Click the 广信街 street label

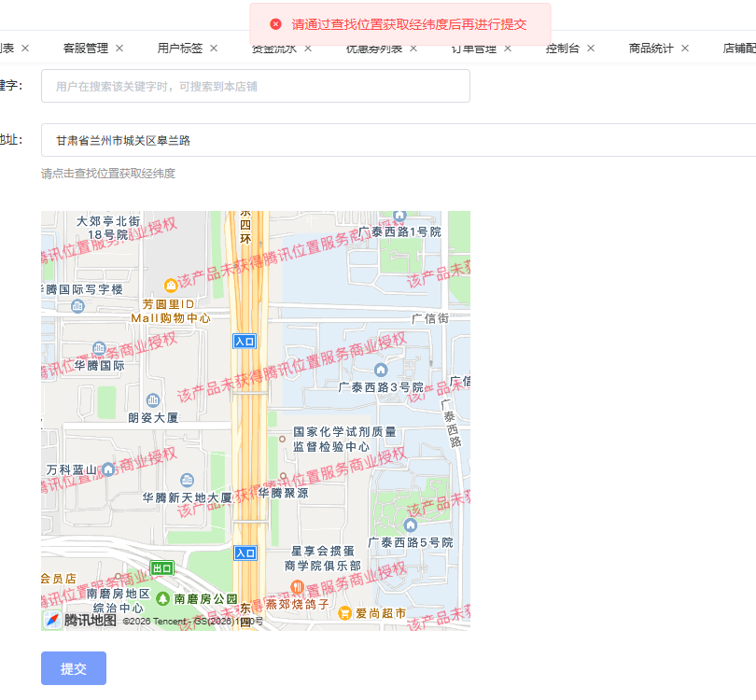(430, 318)
